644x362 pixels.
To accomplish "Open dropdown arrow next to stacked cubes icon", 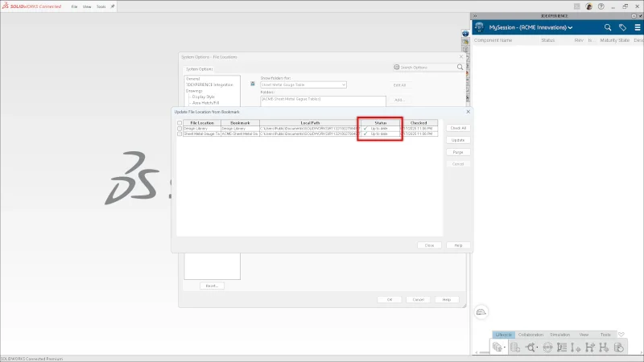I will (x=505, y=348).
